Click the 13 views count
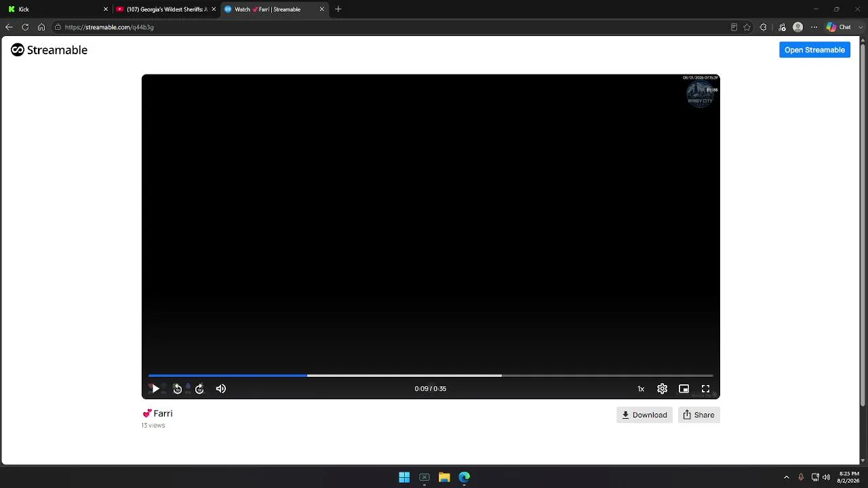The image size is (868, 488). (x=153, y=426)
